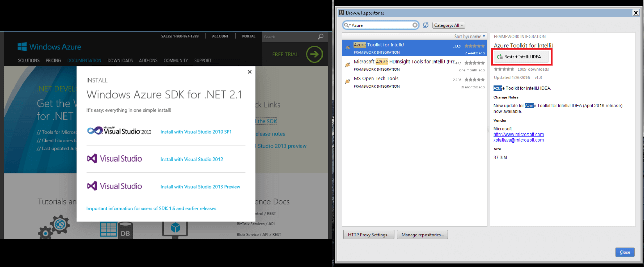The width and height of the screenshot is (644, 267).
Task: Click the Sales: 1-800-867-1389 text
Action: [180, 36]
